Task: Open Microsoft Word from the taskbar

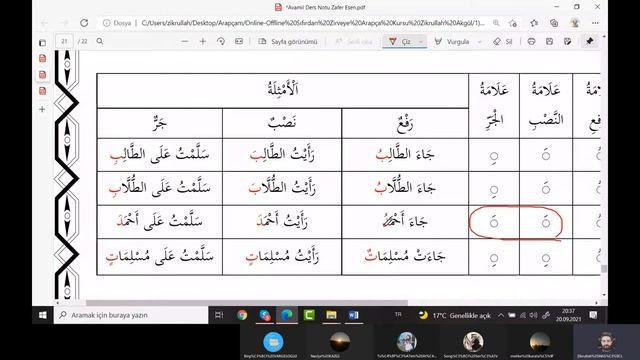Action: pyautogui.click(x=353, y=315)
